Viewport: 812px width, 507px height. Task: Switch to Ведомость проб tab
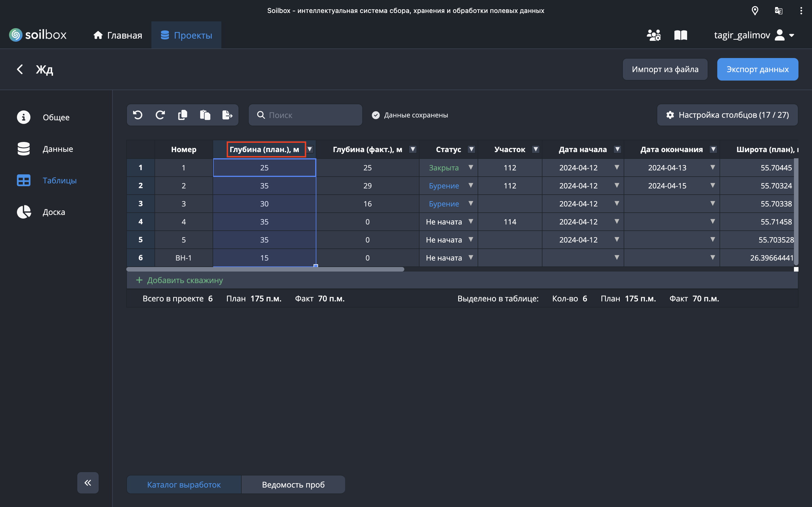(293, 484)
